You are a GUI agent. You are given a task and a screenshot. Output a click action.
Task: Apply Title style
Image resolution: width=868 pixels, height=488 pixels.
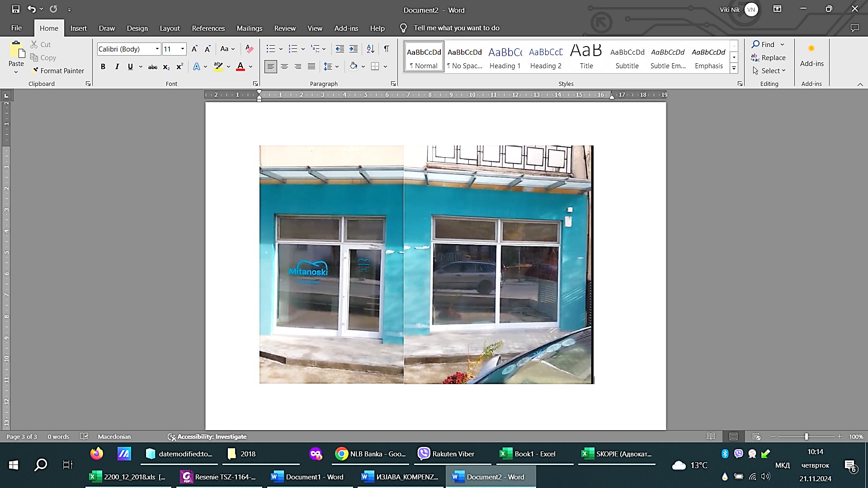586,57
